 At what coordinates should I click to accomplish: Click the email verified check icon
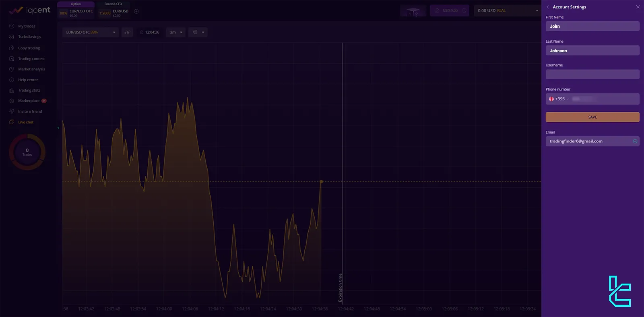click(x=635, y=141)
